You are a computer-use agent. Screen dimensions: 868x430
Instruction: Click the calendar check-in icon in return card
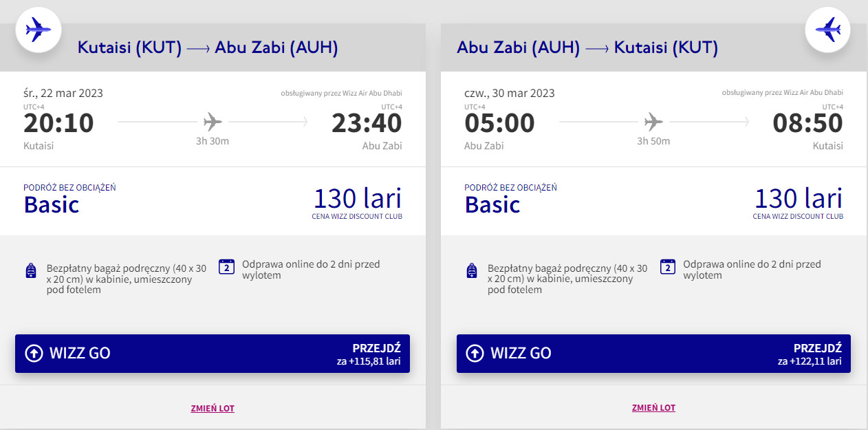coord(667,267)
